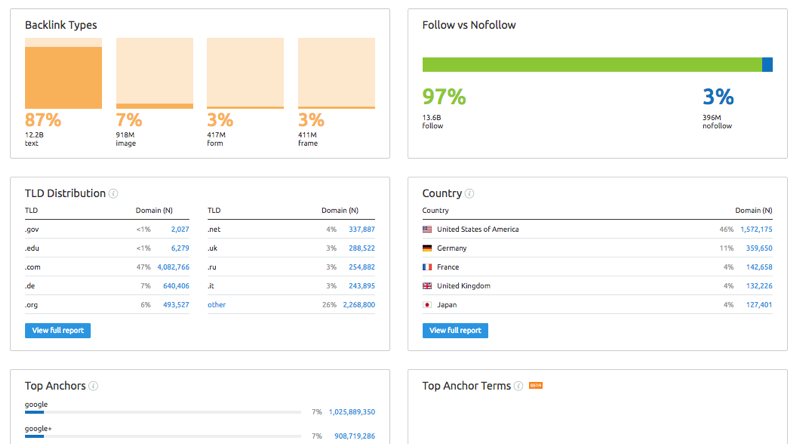This screenshot has width=800, height=444.
Task: Open full report for TLD Distribution
Action: point(58,330)
